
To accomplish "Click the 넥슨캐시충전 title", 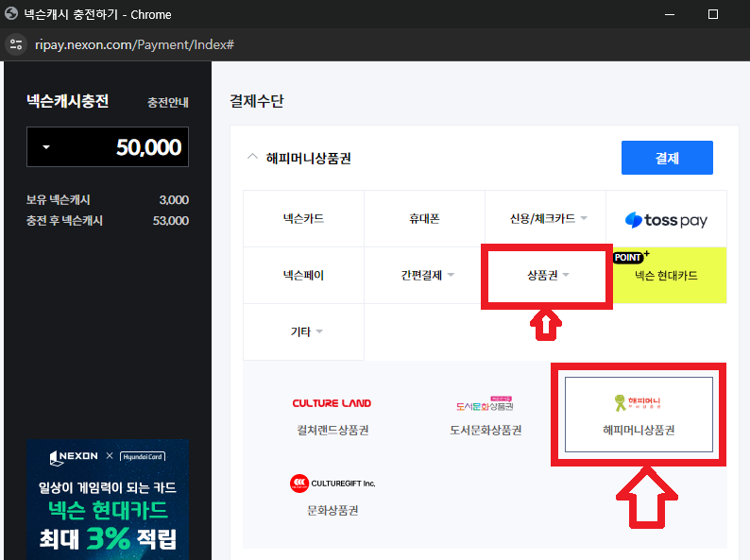I will pos(67,101).
